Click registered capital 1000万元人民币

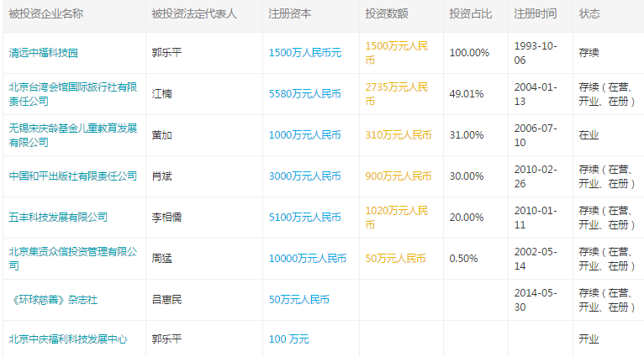304,135
